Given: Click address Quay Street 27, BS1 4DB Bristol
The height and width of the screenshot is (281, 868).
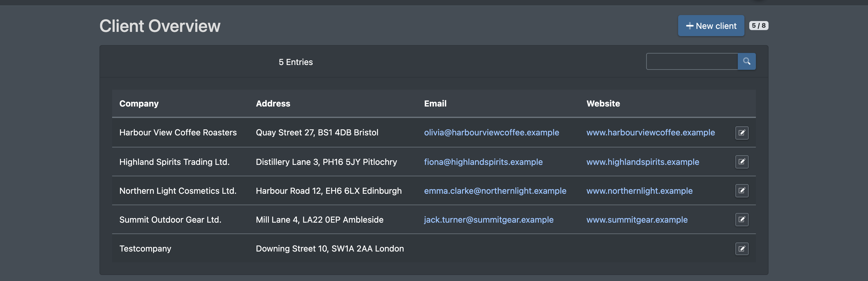Looking at the screenshot, I should click(317, 133).
